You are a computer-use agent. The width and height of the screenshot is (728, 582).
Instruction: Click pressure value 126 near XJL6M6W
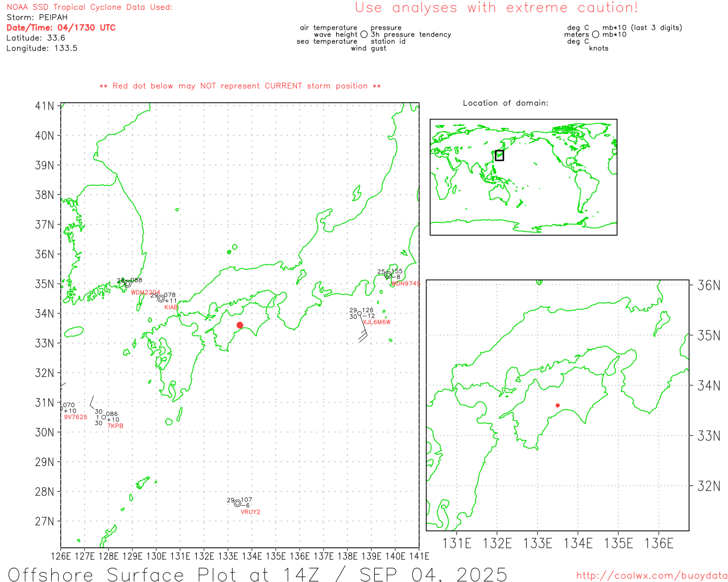pyautogui.click(x=368, y=310)
